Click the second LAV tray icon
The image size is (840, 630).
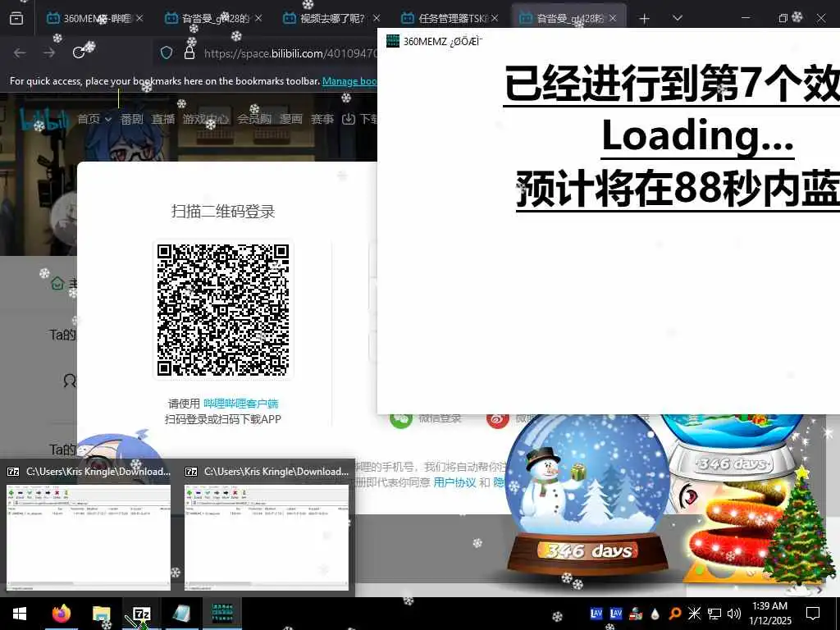point(616,614)
